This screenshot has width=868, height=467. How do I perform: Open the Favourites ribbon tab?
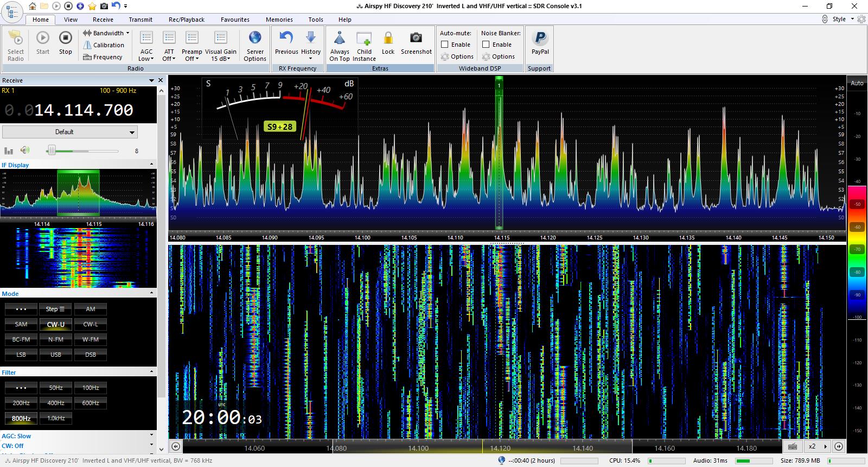[x=235, y=20]
